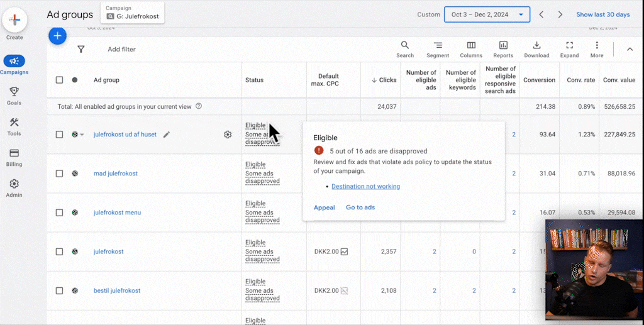Download the ad groups table

536,49
